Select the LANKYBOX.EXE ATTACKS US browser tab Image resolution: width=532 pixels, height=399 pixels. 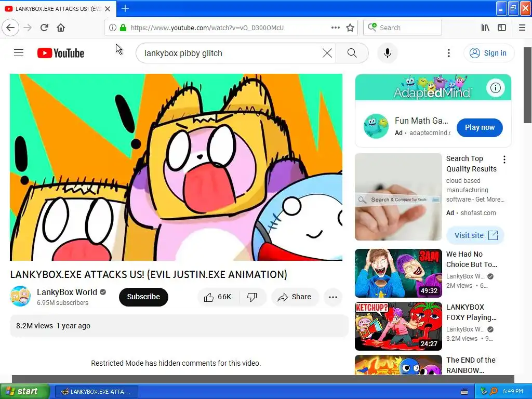pos(58,9)
